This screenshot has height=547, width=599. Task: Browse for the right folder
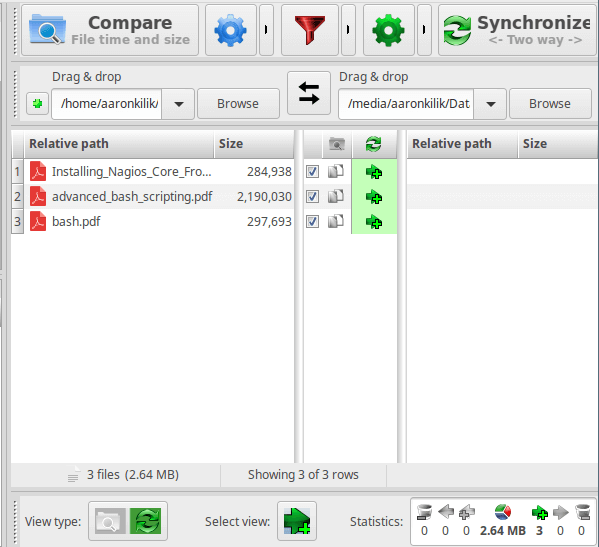point(550,104)
